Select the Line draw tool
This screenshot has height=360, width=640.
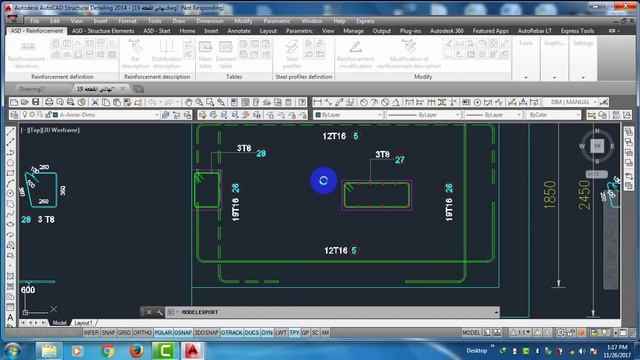pyautogui.click(x=10, y=131)
